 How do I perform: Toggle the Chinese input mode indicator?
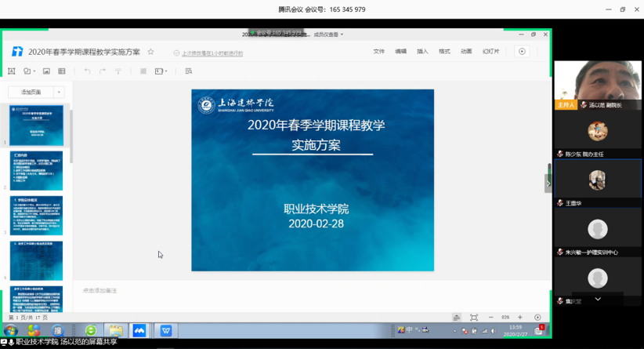(x=409, y=329)
